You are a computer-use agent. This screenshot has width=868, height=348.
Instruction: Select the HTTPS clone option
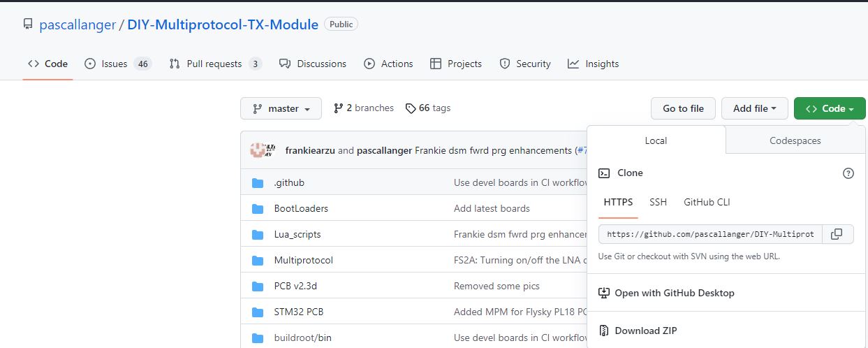tap(618, 202)
